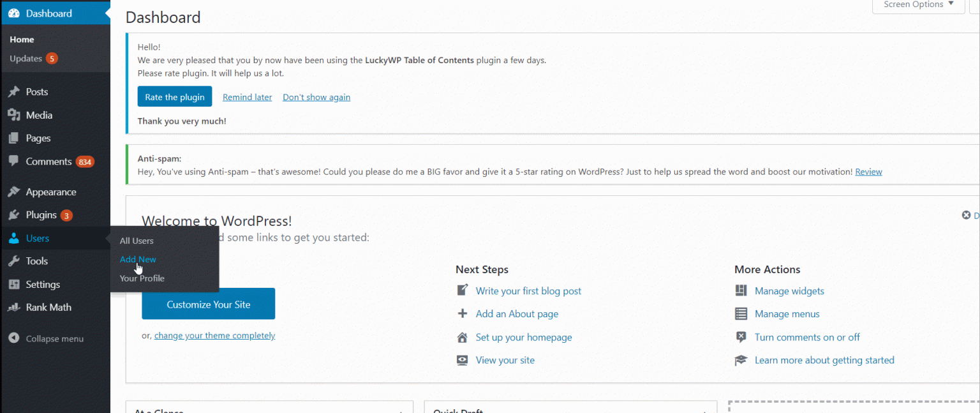The width and height of the screenshot is (980, 413).
Task: Dismiss Welcome panel with the X icon
Action: coord(965,215)
